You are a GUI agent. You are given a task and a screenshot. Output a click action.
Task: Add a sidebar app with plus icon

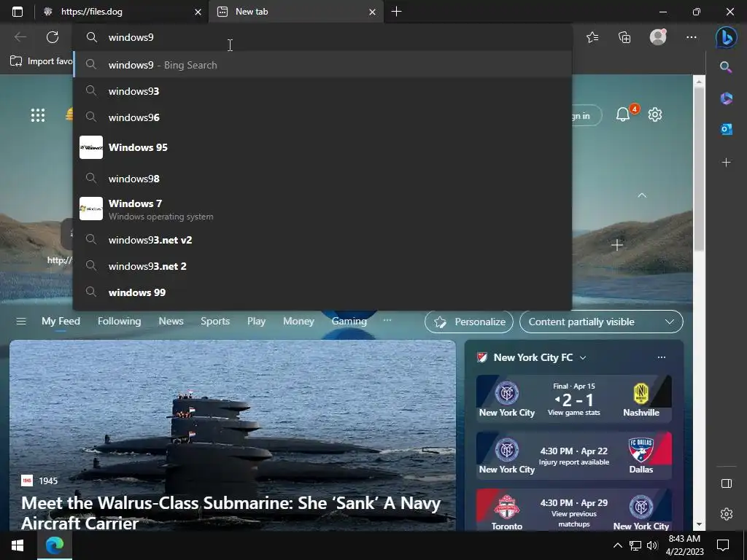(x=726, y=163)
